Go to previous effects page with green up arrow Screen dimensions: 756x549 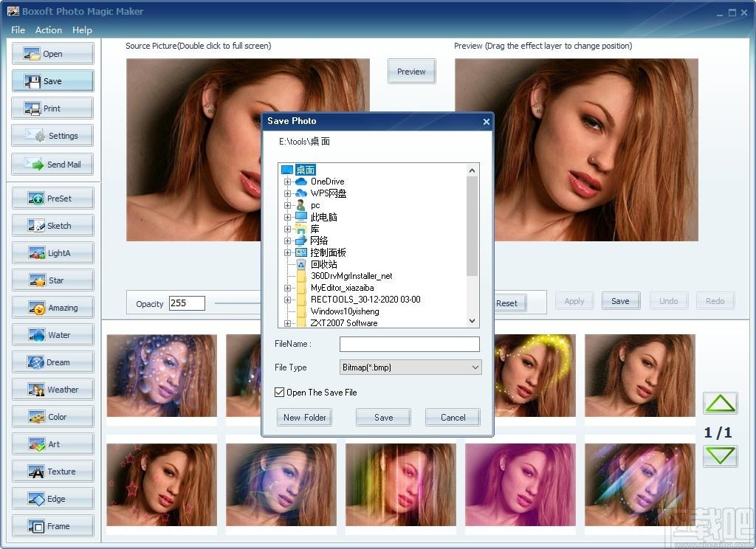click(x=721, y=404)
